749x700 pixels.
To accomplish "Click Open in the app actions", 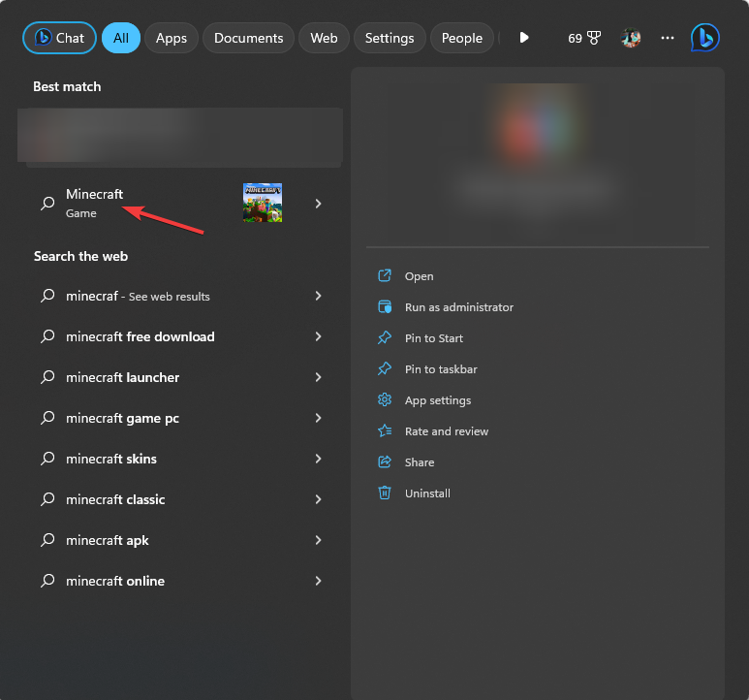I will [419, 276].
